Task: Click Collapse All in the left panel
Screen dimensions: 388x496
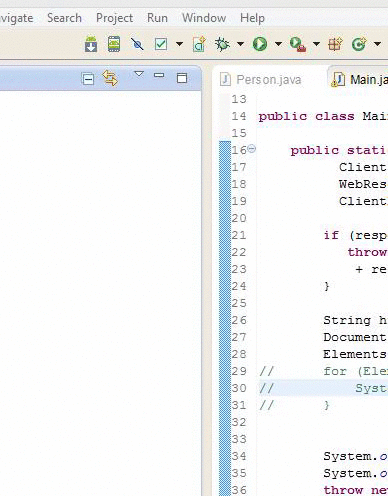Action: pos(88,79)
